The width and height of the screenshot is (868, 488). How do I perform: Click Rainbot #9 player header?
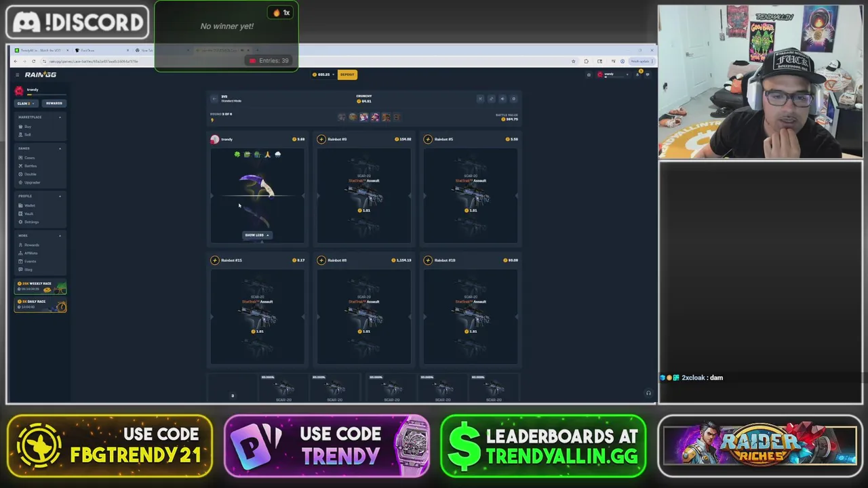(x=363, y=139)
